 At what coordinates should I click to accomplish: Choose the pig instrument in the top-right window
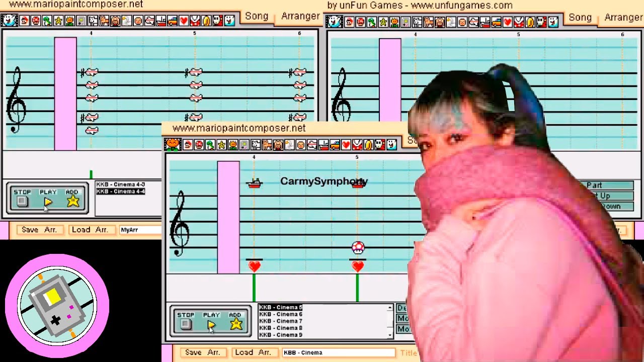(x=440, y=22)
